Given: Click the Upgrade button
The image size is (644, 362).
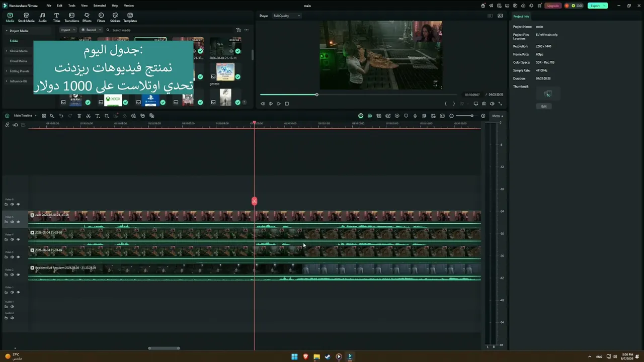Looking at the screenshot, I should (x=553, y=6).
